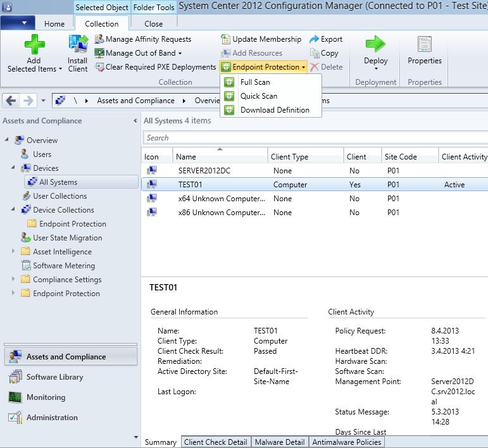Select Full Scan from the menu

tap(271, 82)
